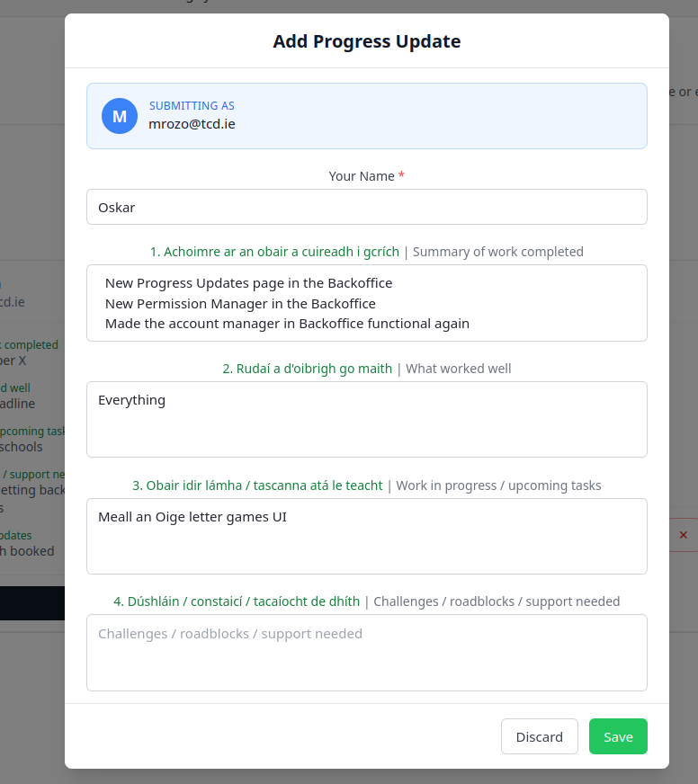Click the "SUBMITTING AS" label

pyautogui.click(x=192, y=106)
